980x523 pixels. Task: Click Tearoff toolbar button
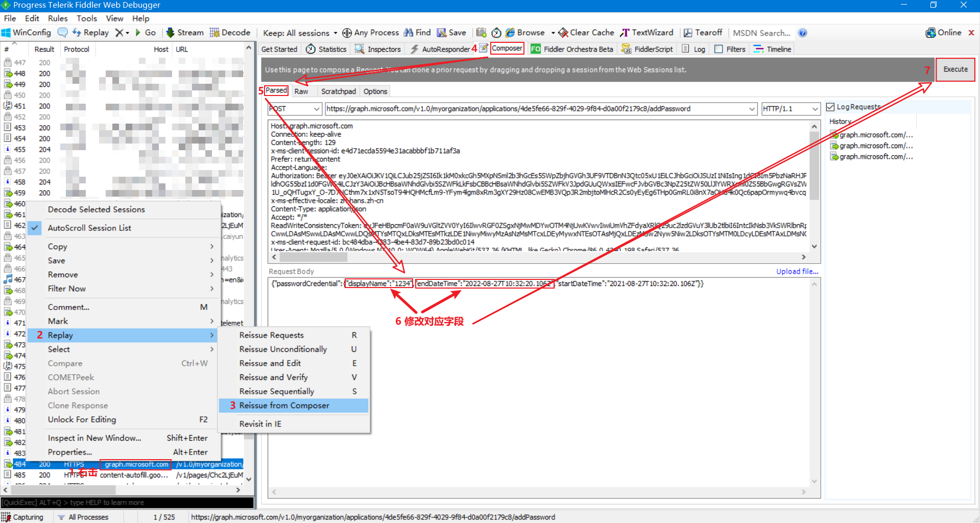coord(703,33)
